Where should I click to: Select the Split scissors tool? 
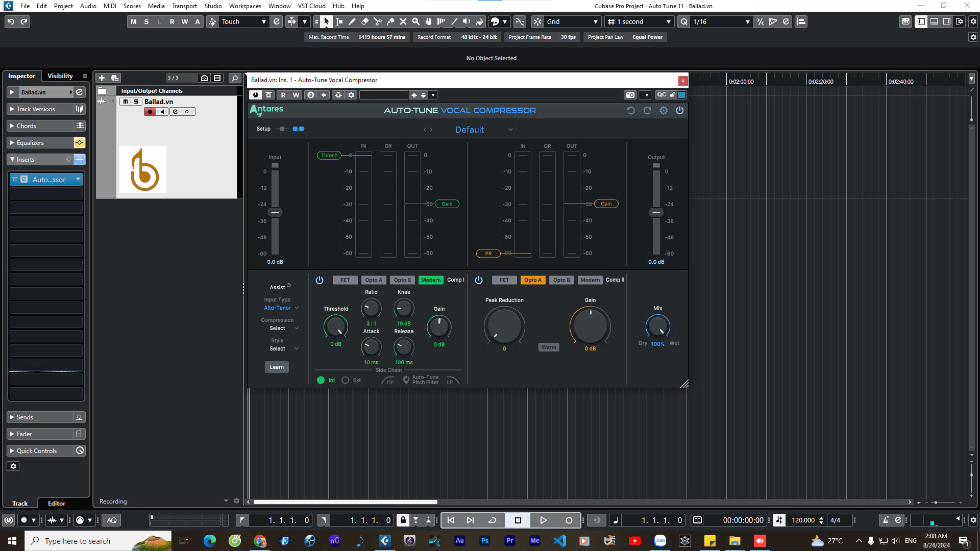click(377, 21)
